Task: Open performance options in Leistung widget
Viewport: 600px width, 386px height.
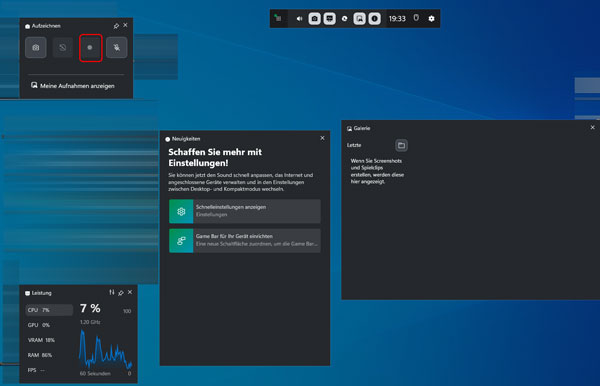Action: coord(111,293)
